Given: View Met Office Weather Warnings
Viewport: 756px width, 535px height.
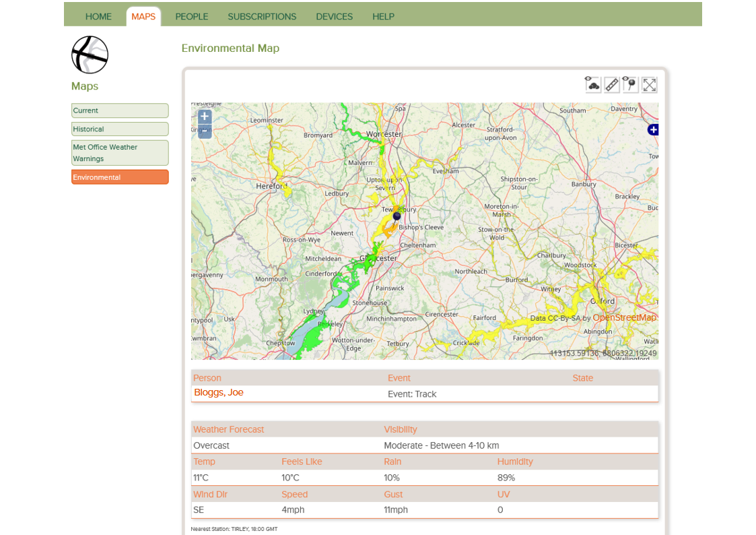Looking at the screenshot, I should pyautogui.click(x=120, y=152).
